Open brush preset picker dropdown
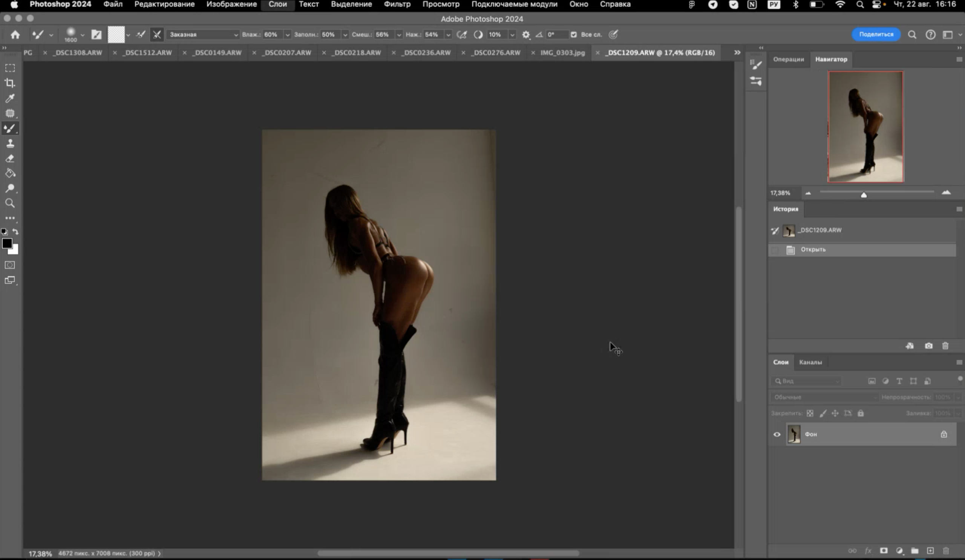 [82, 35]
